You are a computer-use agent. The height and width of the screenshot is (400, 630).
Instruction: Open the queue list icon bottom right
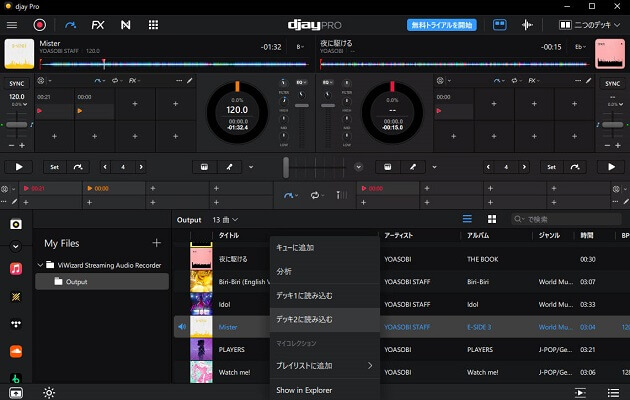[x=613, y=392]
